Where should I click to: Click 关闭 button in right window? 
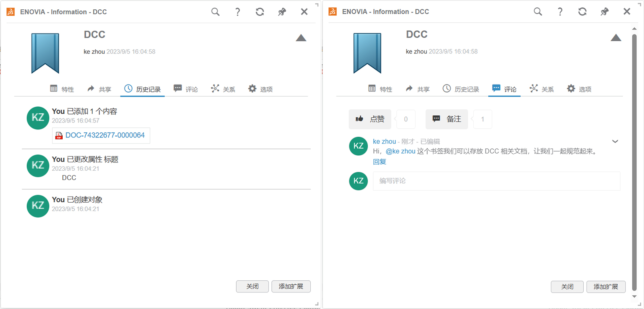click(x=567, y=287)
